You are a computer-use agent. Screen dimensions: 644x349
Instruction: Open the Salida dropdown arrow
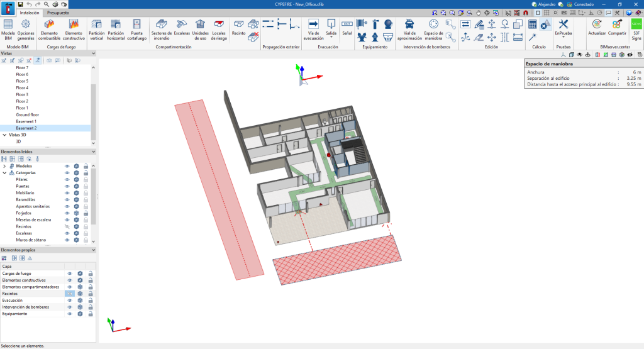pyautogui.click(x=331, y=38)
